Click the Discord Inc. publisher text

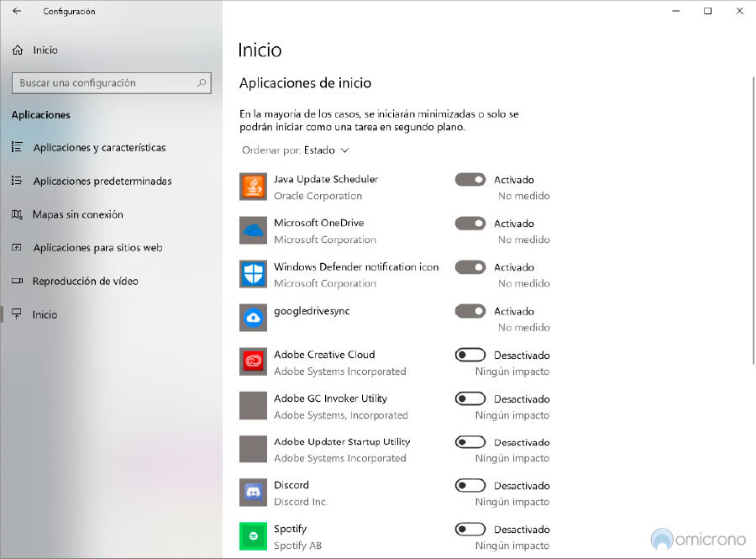tap(301, 502)
